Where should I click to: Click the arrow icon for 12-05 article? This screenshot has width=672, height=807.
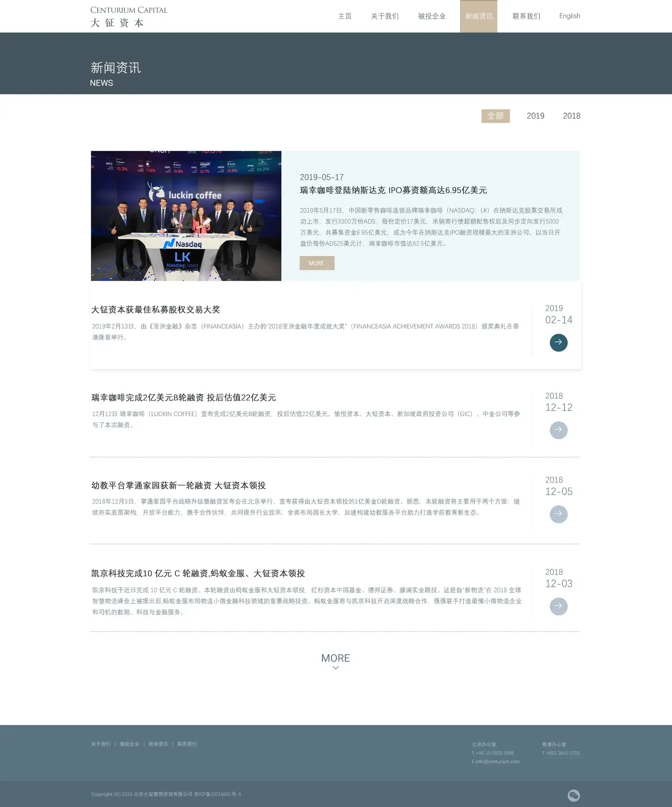[559, 514]
